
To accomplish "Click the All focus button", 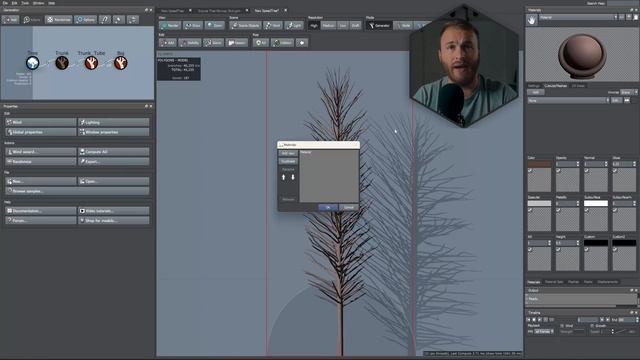I will point(260,42).
